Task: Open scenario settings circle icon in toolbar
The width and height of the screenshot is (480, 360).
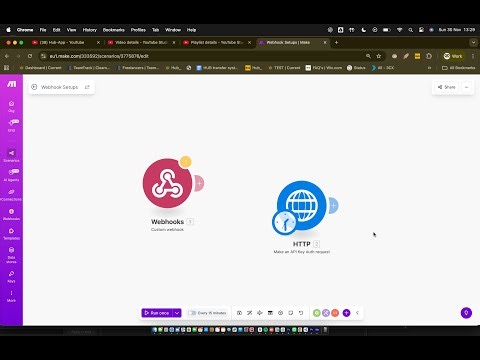Action: pyautogui.click(x=281, y=313)
